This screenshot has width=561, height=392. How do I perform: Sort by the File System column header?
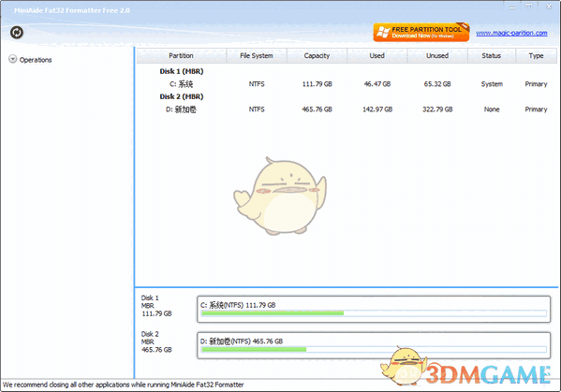pyautogui.click(x=257, y=56)
